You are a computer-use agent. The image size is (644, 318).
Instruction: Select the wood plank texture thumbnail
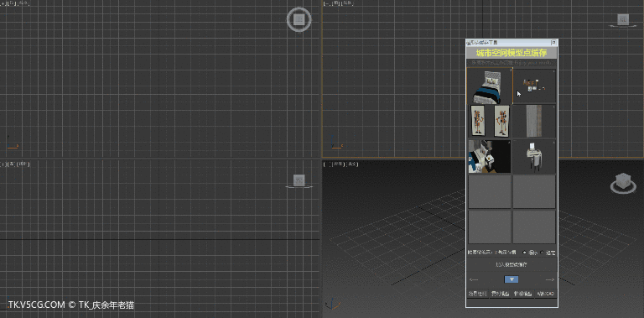click(x=534, y=121)
